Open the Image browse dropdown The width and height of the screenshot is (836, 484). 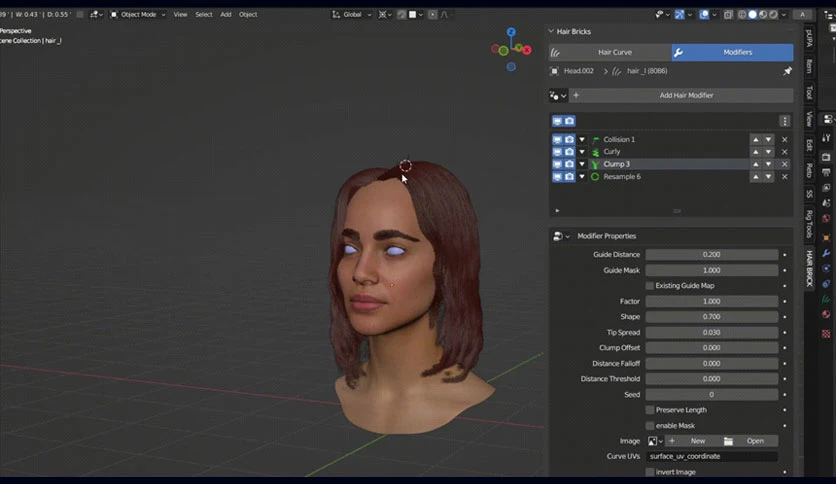655,441
